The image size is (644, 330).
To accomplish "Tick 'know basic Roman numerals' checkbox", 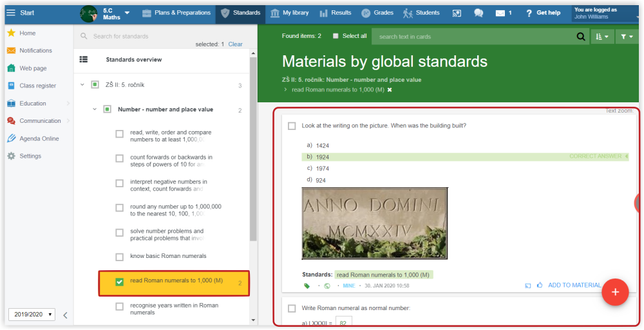I will (119, 257).
